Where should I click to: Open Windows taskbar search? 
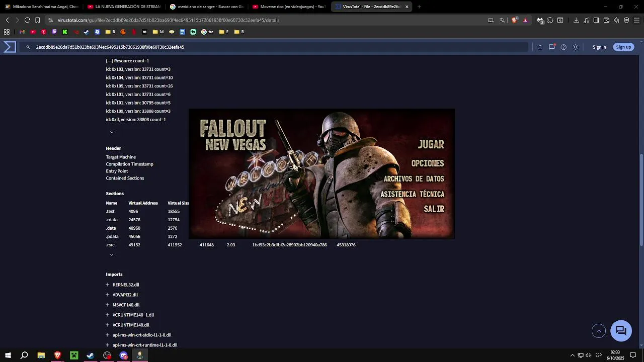24,355
